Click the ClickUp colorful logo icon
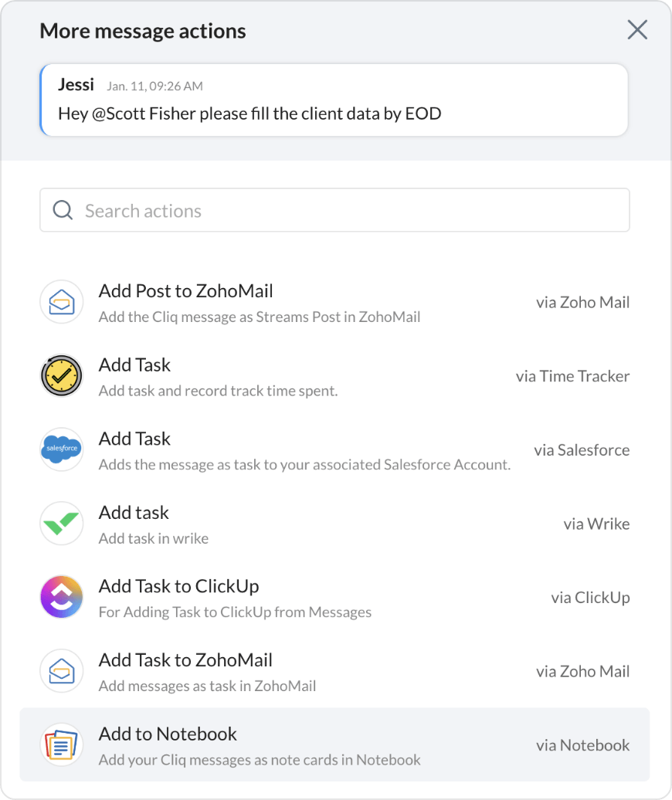 [62, 598]
